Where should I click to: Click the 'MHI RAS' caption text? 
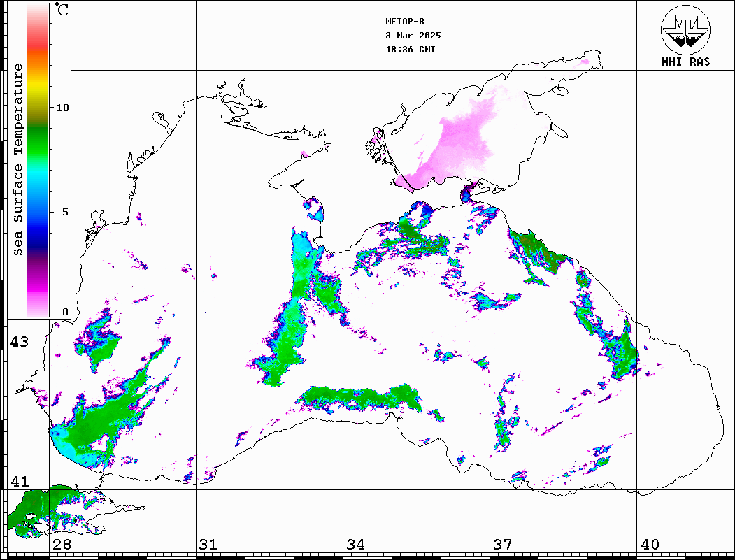686,62
